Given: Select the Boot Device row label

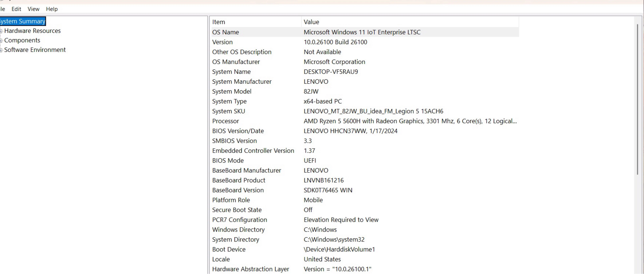Looking at the screenshot, I should pos(229,249).
